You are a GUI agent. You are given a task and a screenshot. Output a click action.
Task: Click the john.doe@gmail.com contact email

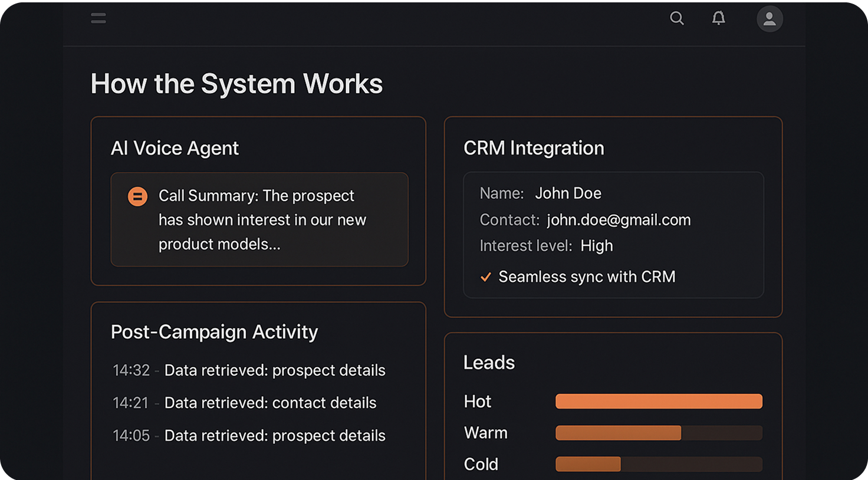coord(619,220)
